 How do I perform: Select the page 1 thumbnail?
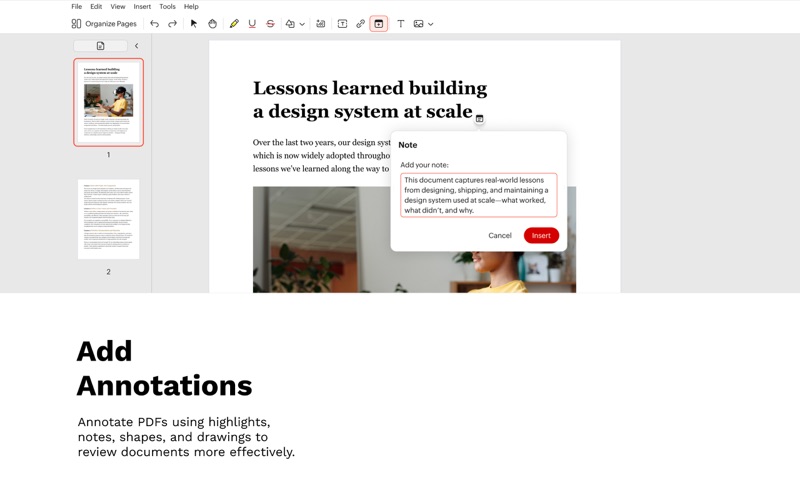tap(109, 102)
